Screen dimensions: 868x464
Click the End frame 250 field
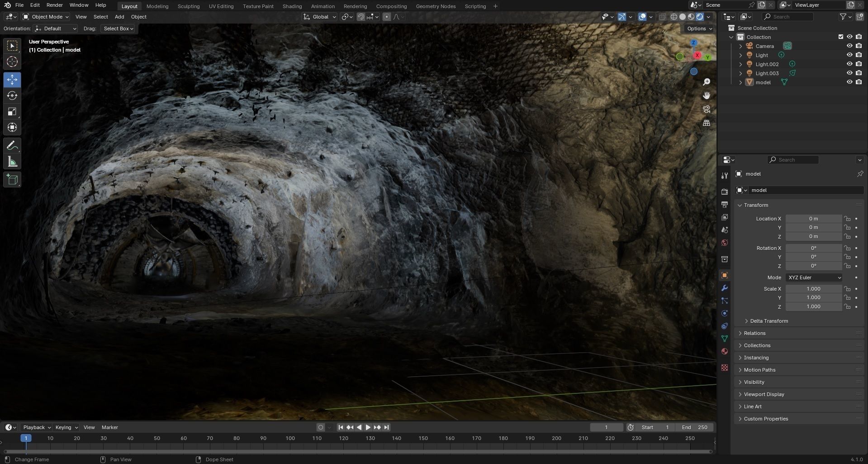pyautogui.click(x=695, y=427)
